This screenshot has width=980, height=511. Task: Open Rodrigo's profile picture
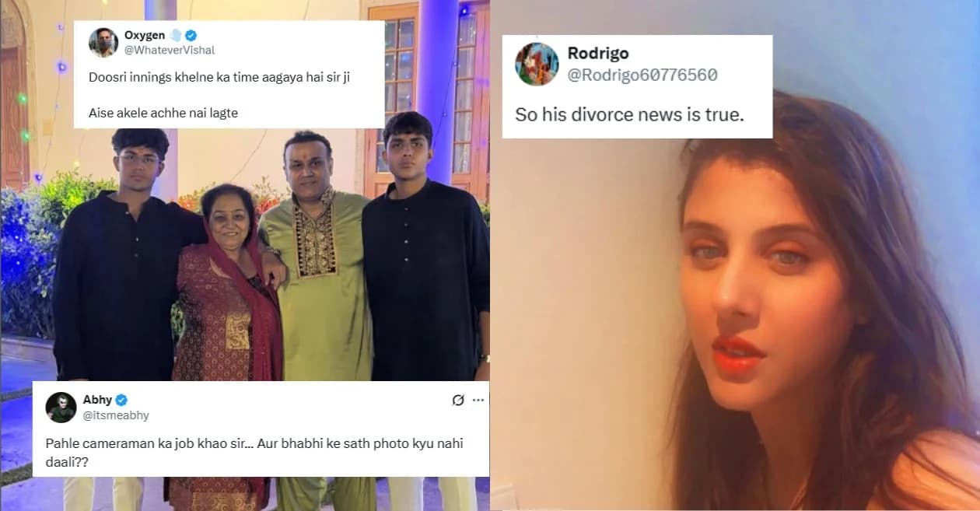(x=537, y=65)
